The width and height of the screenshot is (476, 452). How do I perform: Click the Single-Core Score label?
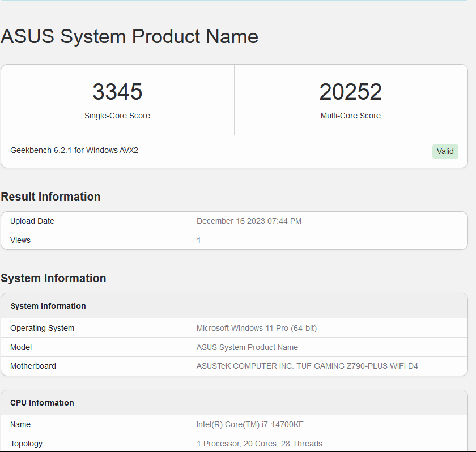(117, 116)
